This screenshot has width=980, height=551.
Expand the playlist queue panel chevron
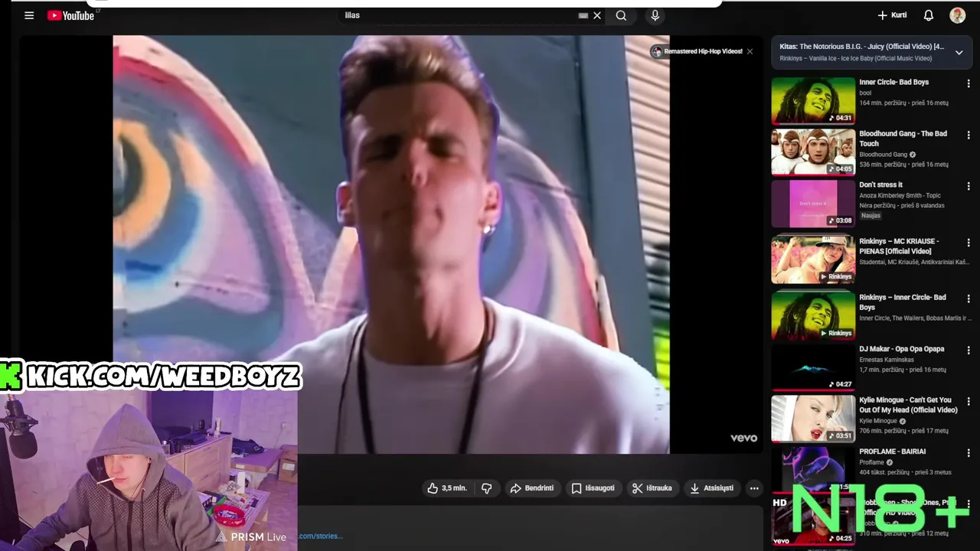point(959,52)
